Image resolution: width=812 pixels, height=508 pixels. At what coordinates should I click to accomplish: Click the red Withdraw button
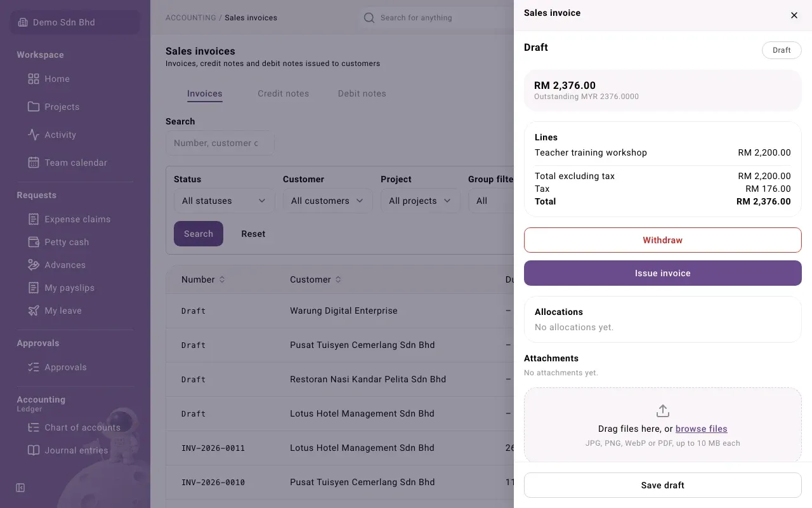tap(663, 240)
